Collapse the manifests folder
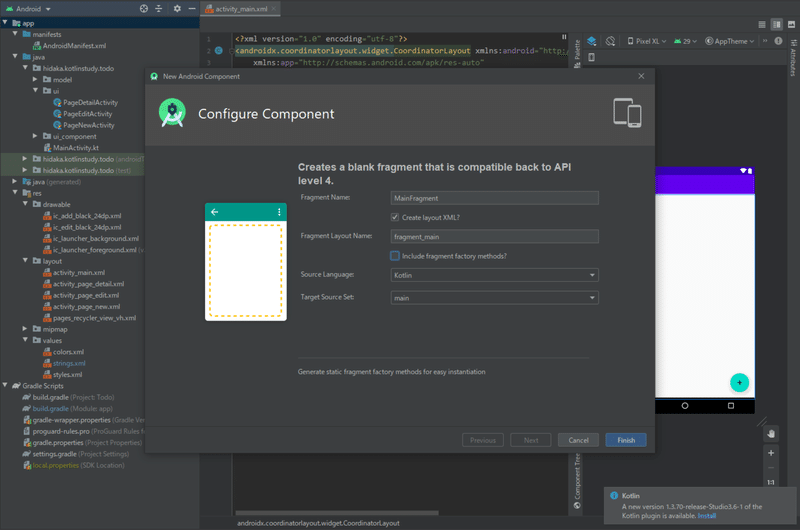 click(x=15, y=34)
